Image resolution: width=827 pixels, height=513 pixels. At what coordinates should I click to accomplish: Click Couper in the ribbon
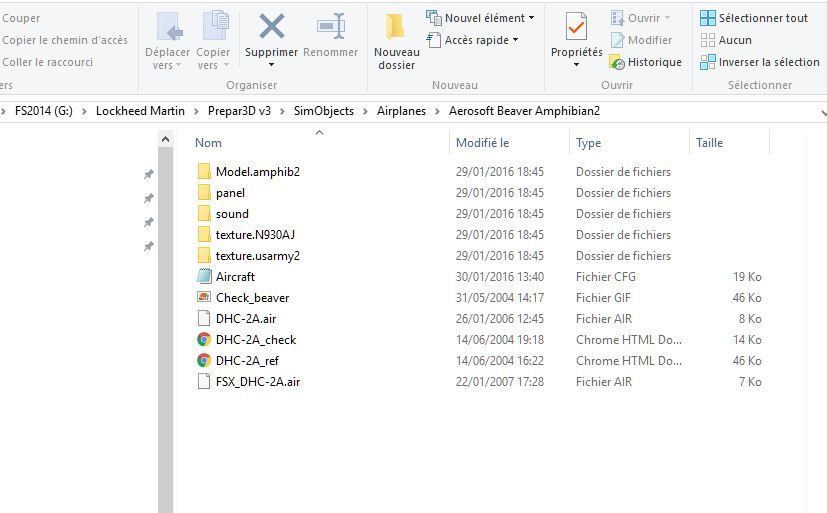[21, 18]
